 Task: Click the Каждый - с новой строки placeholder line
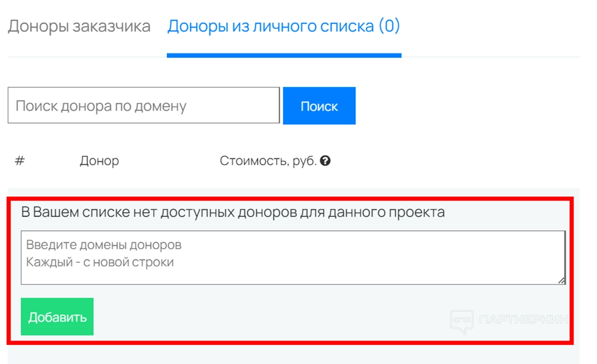(100, 262)
